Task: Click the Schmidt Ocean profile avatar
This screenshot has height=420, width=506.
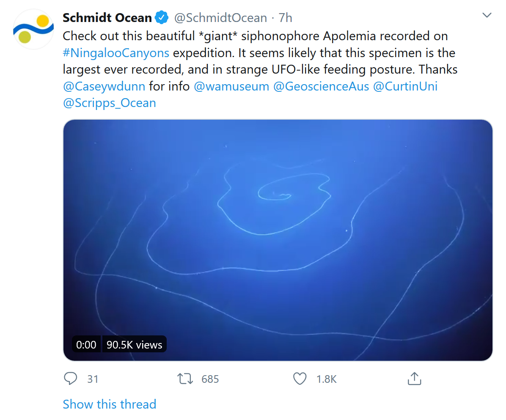Action: 33,29
